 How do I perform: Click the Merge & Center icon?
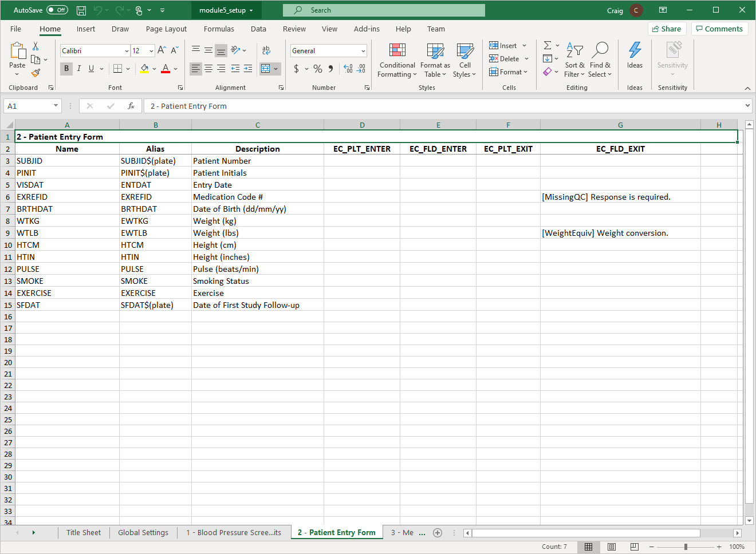tap(265, 69)
